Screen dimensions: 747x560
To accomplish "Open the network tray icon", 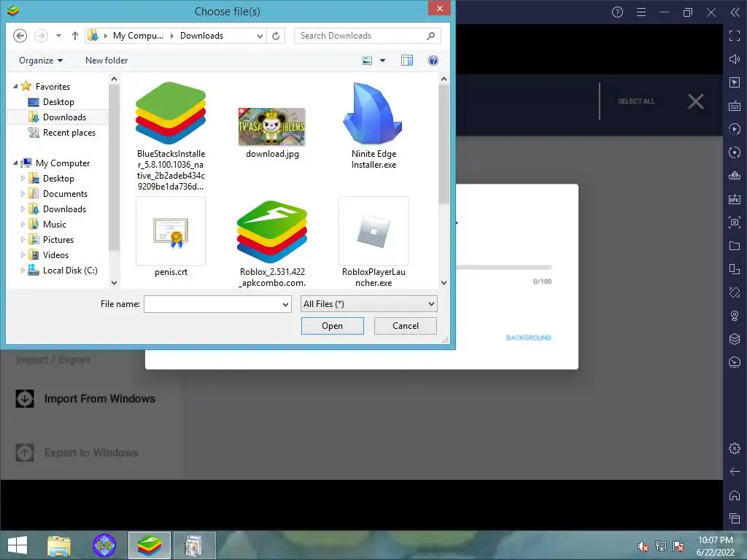I will point(661,546).
